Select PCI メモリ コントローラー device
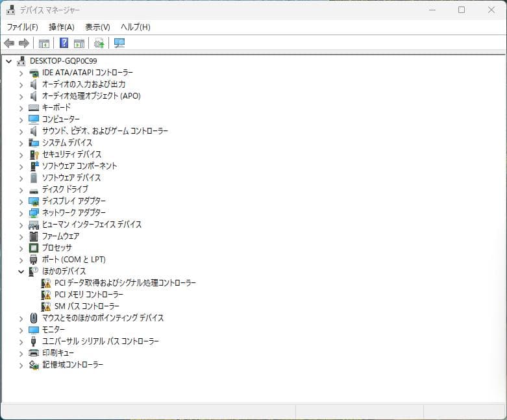This screenshot has height=420, width=507. coord(89,295)
